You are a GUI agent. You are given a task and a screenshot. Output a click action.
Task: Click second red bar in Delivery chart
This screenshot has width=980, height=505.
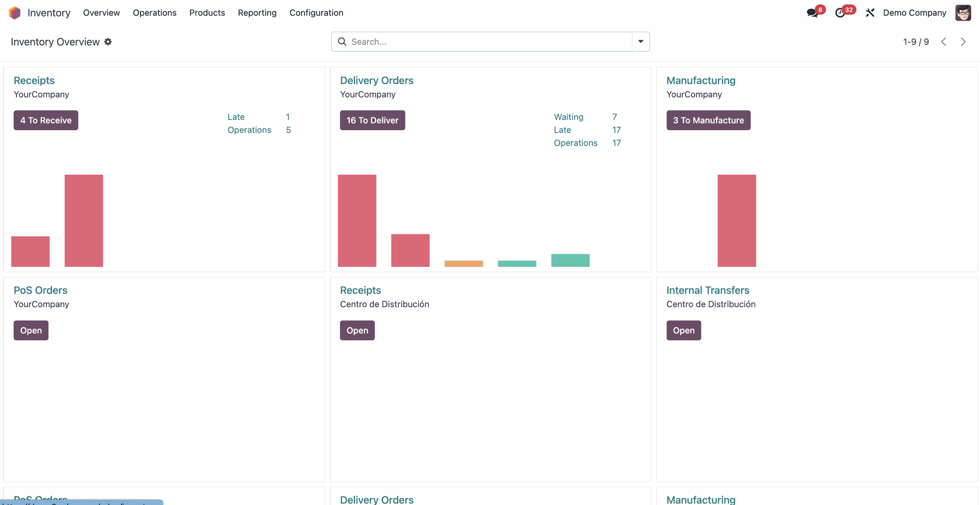(x=410, y=250)
